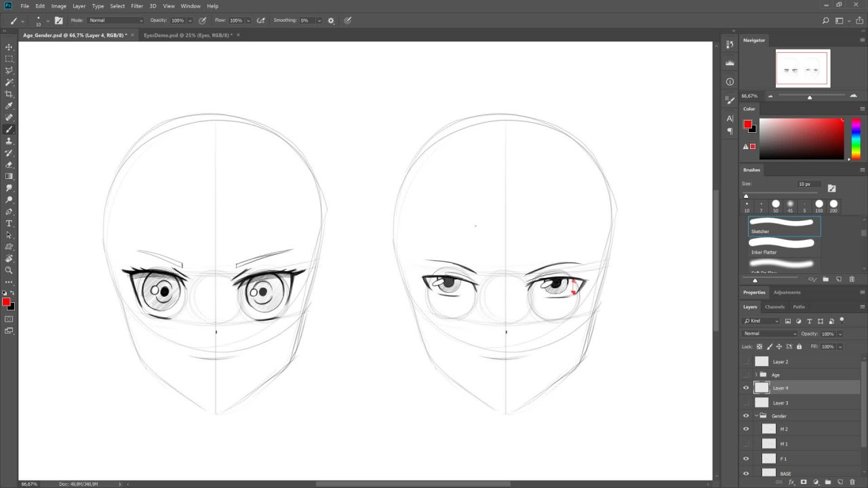
Task: Show the Layer 2 layer
Action: 746,362
